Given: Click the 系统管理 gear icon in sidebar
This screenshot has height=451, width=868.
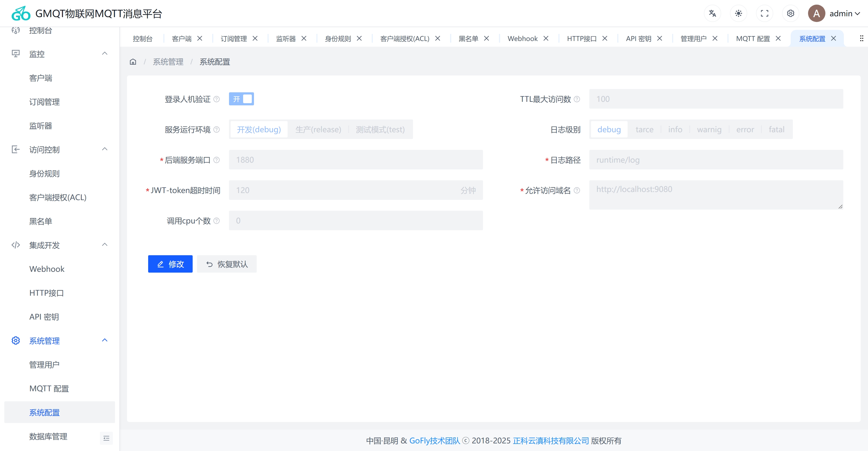Looking at the screenshot, I should coord(16,341).
